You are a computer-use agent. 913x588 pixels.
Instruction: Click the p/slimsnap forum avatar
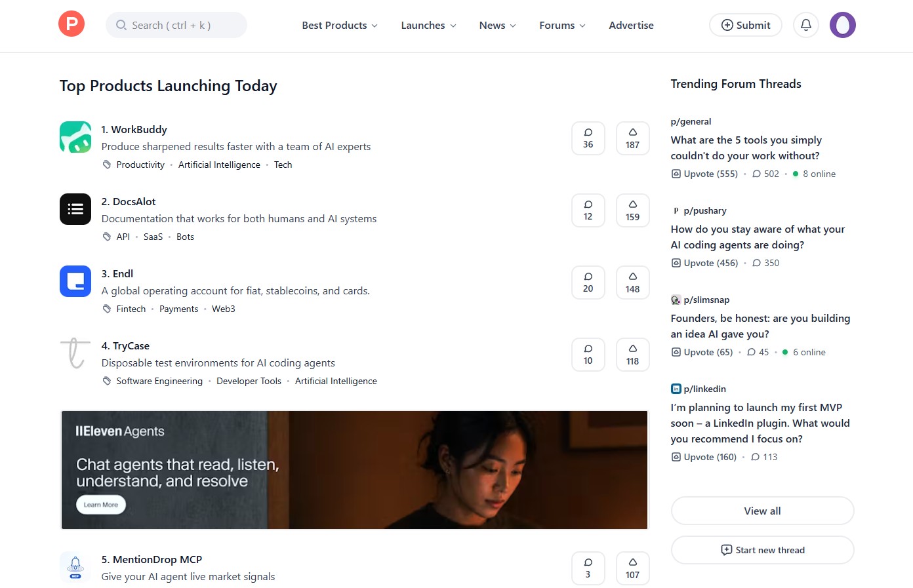(x=676, y=300)
